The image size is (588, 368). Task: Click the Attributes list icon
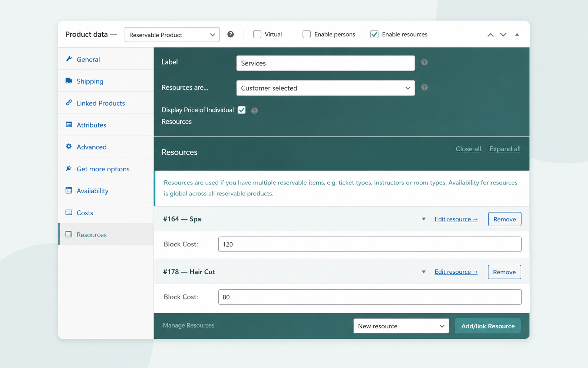[x=69, y=125]
